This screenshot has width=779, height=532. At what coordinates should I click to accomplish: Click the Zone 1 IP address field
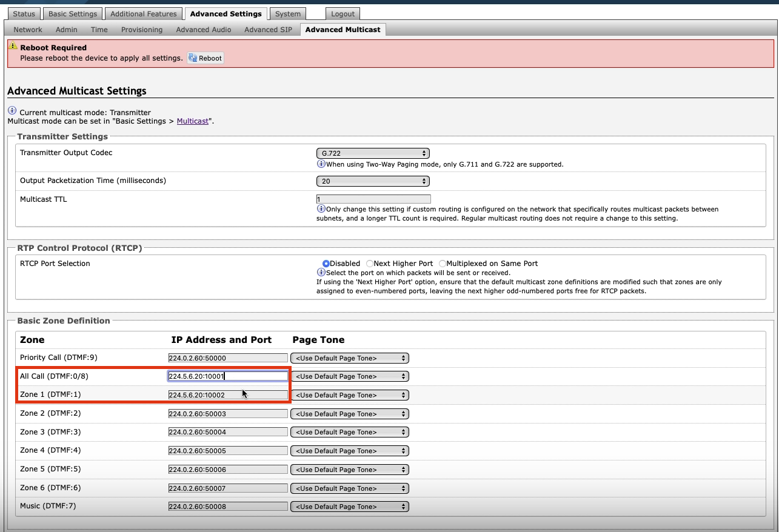(228, 395)
